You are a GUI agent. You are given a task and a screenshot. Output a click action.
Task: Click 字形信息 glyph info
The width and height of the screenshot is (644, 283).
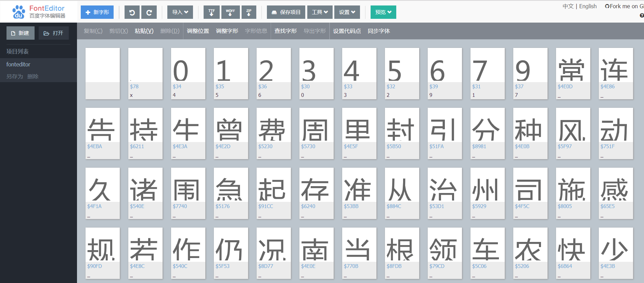click(256, 31)
